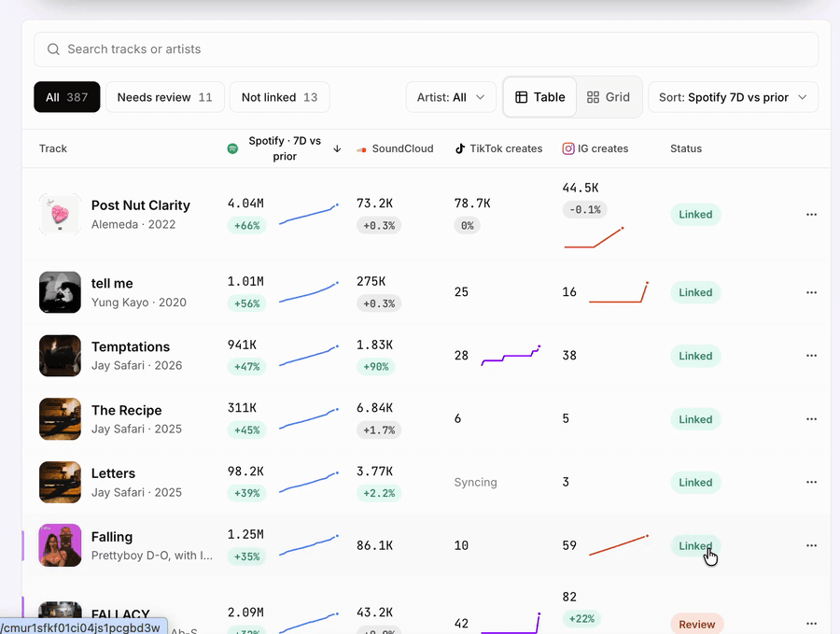Click Linked status badge of Letters
This screenshot has height=634, width=840.
[x=695, y=483]
